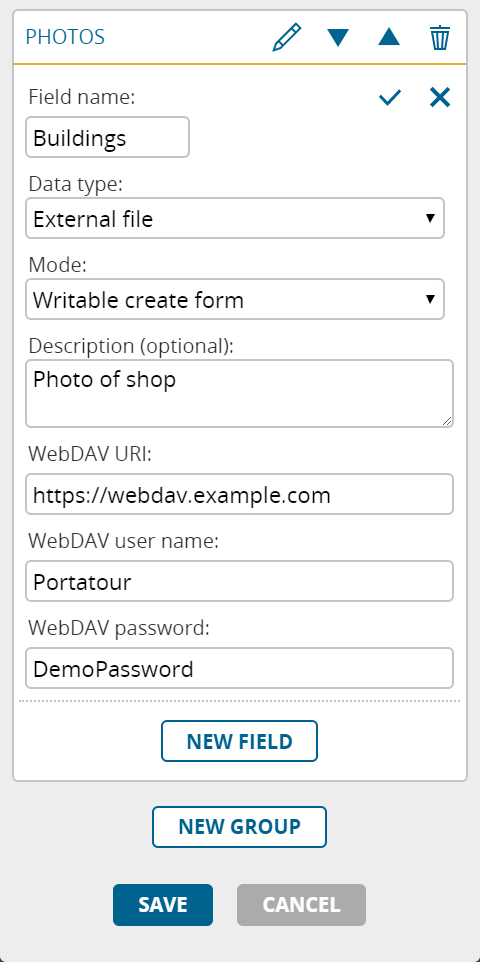This screenshot has height=962, width=480.
Task: Click the SAVE button
Action: [x=163, y=905]
